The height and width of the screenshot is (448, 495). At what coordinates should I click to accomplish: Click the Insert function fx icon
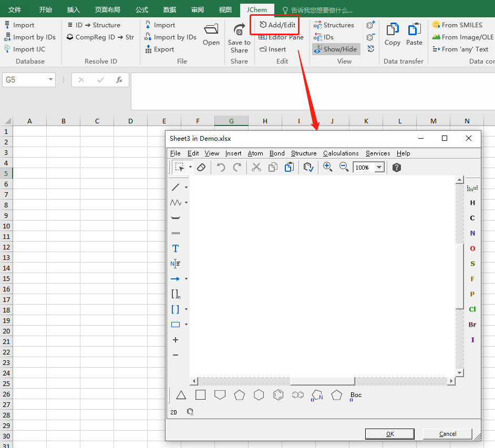click(119, 80)
